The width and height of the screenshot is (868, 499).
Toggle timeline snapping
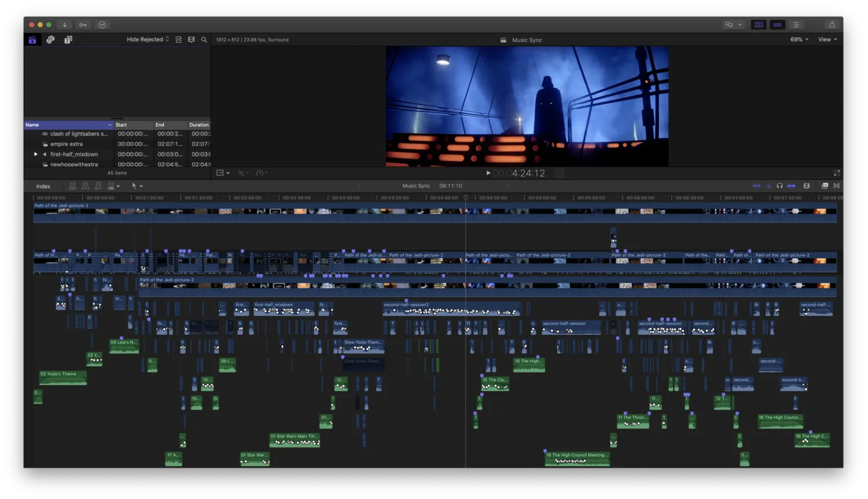[x=792, y=186]
